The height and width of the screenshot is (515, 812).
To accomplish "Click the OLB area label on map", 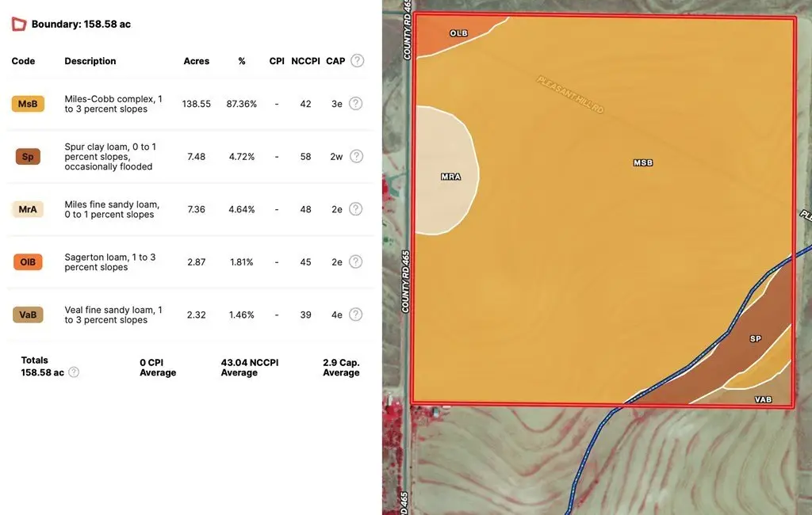I will click(x=458, y=33).
